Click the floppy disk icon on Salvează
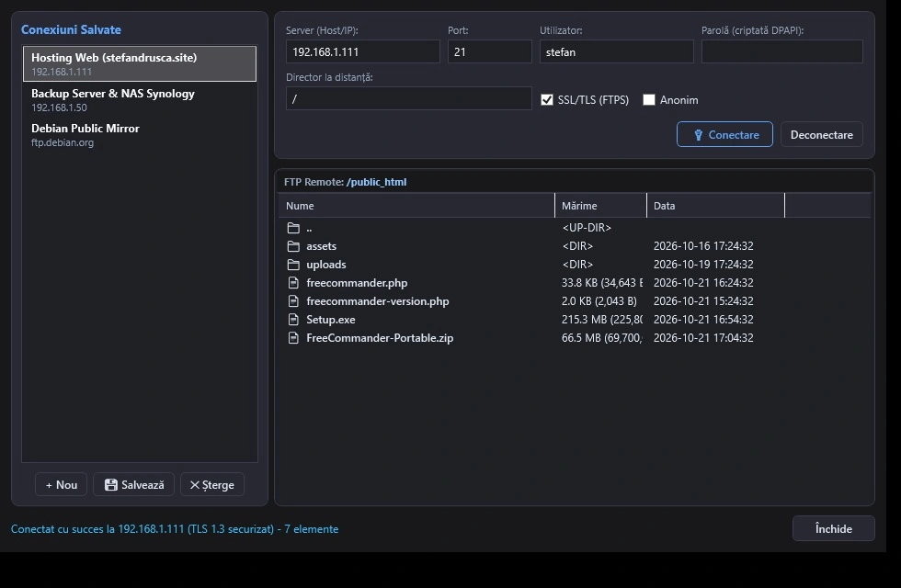Screen dimensions: 901x588 pos(111,485)
